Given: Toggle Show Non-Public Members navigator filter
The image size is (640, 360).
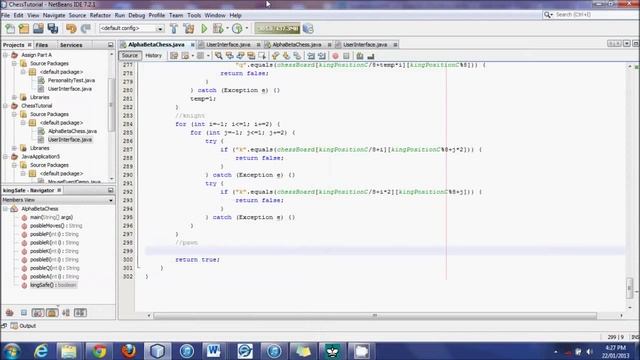Looking at the screenshot, I should pos(52,313).
